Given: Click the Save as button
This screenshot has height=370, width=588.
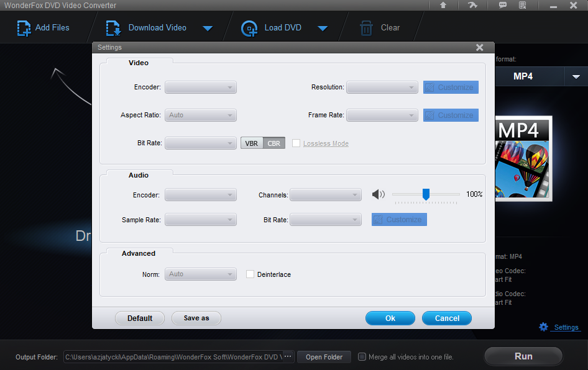Looking at the screenshot, I should click(x=196, y=318).
